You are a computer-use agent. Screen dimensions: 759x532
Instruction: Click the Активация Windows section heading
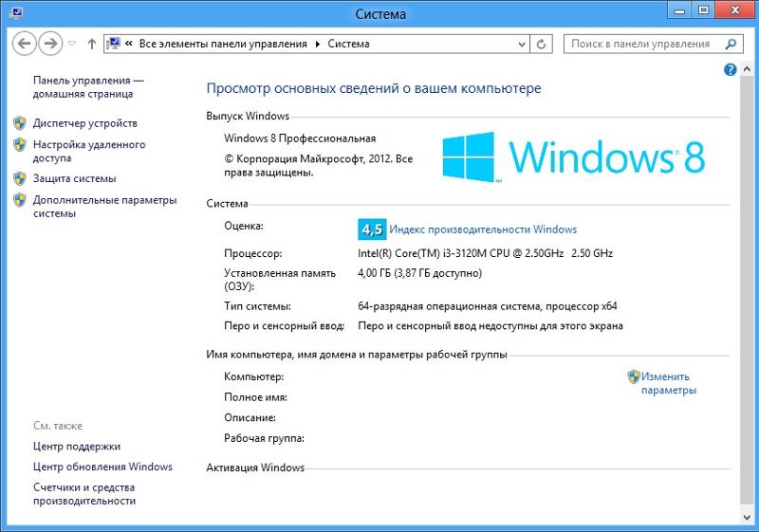[255, 468]
